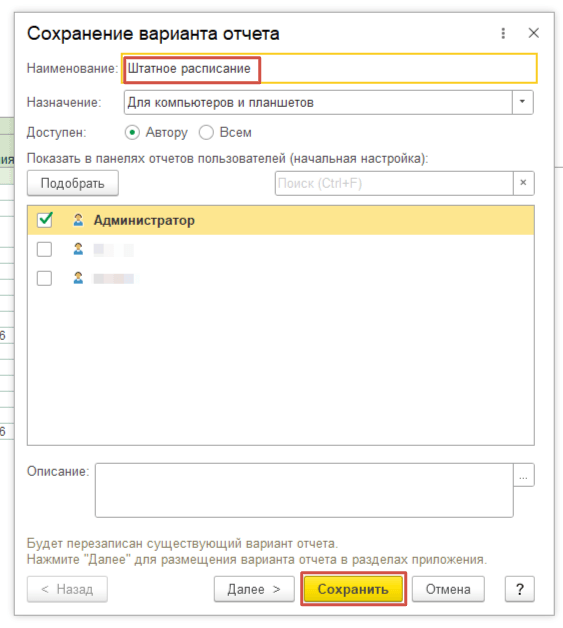
Task: Close the report variant save dialog
Action: (x=533, y=33)
